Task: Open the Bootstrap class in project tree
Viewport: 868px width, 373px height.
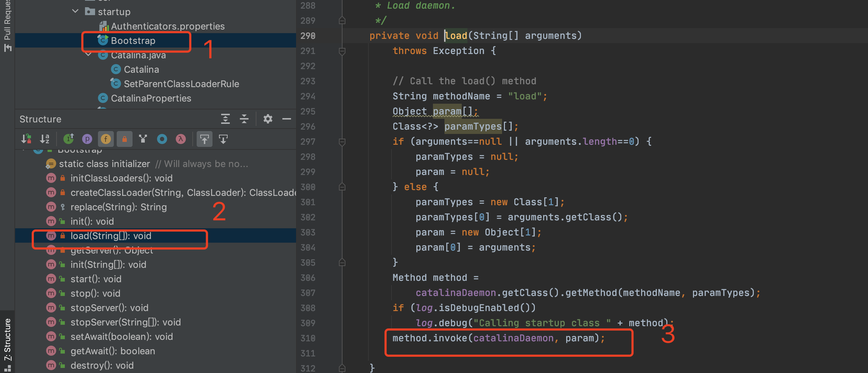Action: coord(133,40)
